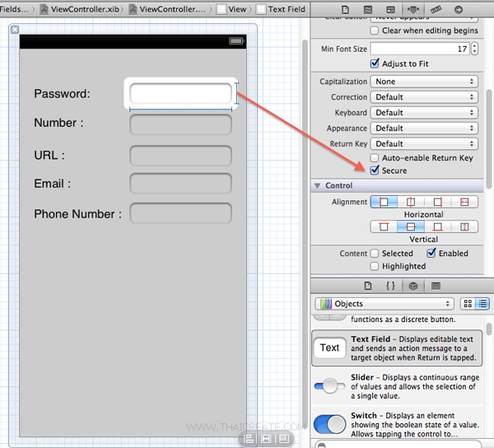Click the Min Font Size value field

pyautogui.click(x=420, y=49)
